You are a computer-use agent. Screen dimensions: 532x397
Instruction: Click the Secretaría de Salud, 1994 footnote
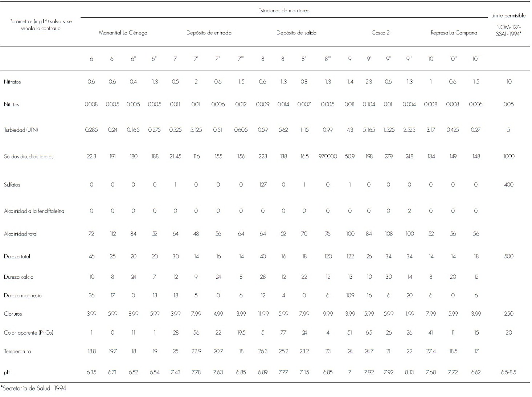click(34, 388)
